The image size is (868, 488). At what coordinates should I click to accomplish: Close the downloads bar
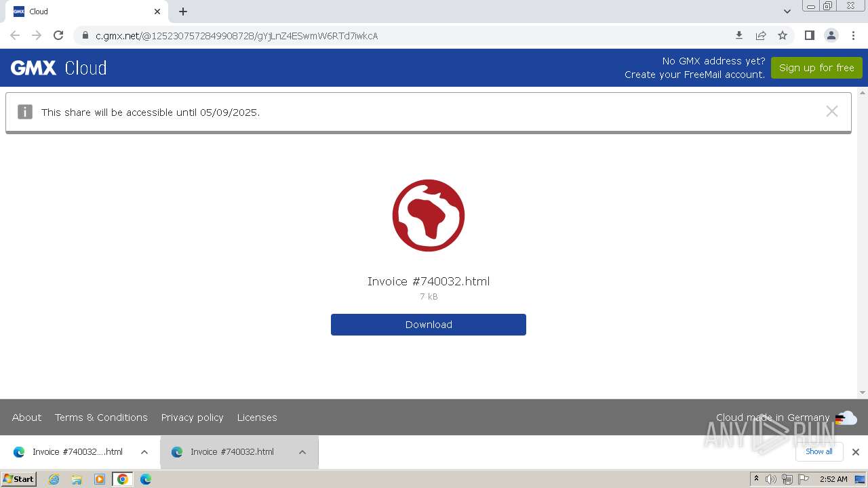(x=856, y=452)
